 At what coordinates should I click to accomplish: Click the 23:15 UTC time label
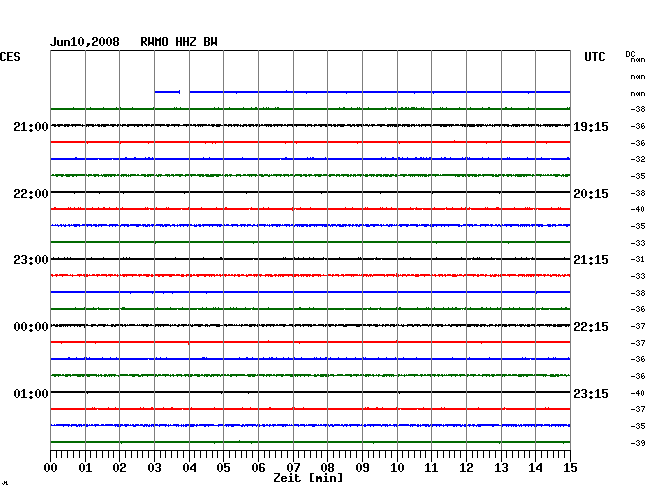(x=591, y=393)
